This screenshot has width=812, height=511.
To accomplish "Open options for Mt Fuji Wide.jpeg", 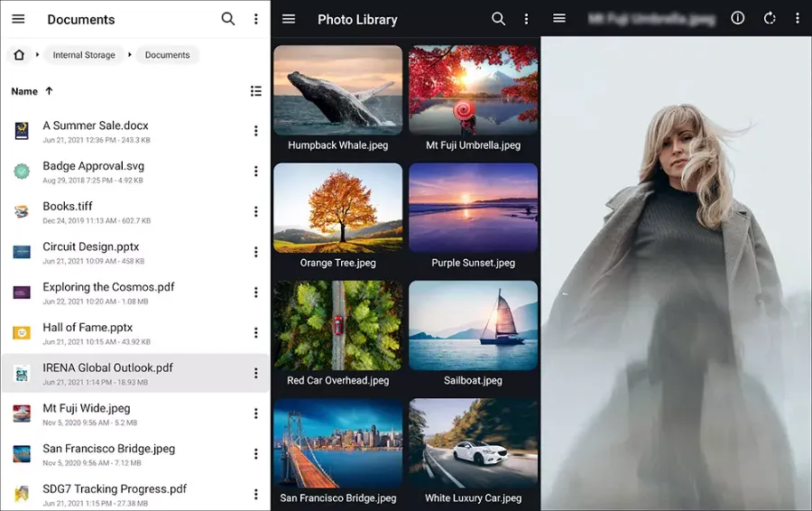I will point(256,414).
